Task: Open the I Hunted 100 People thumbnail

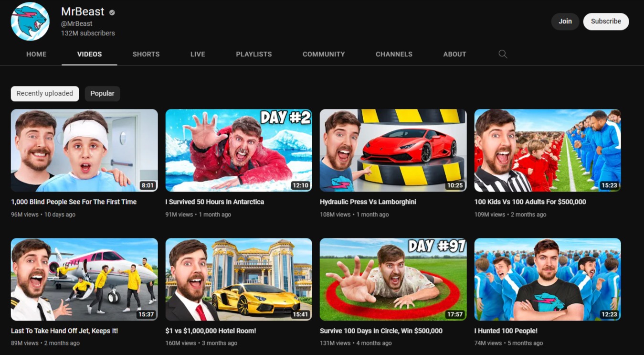Action: [548, 280]
